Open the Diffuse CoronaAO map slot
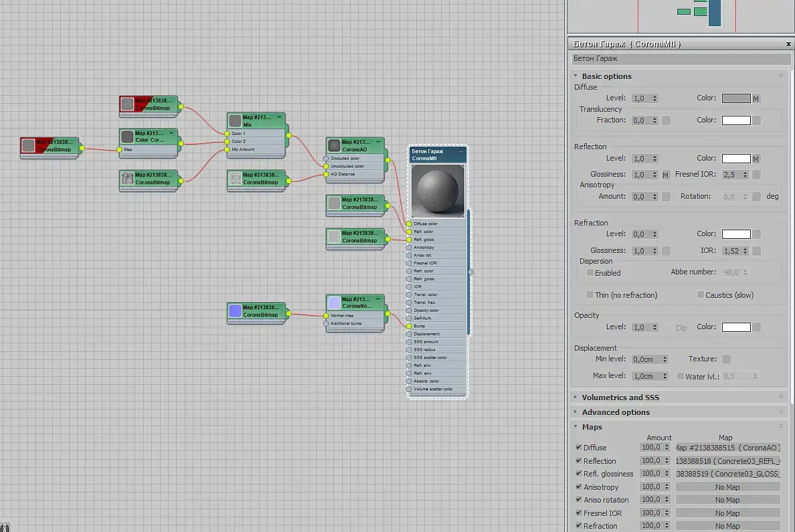This screenshot has height=532, width=795. click(727, 448)
